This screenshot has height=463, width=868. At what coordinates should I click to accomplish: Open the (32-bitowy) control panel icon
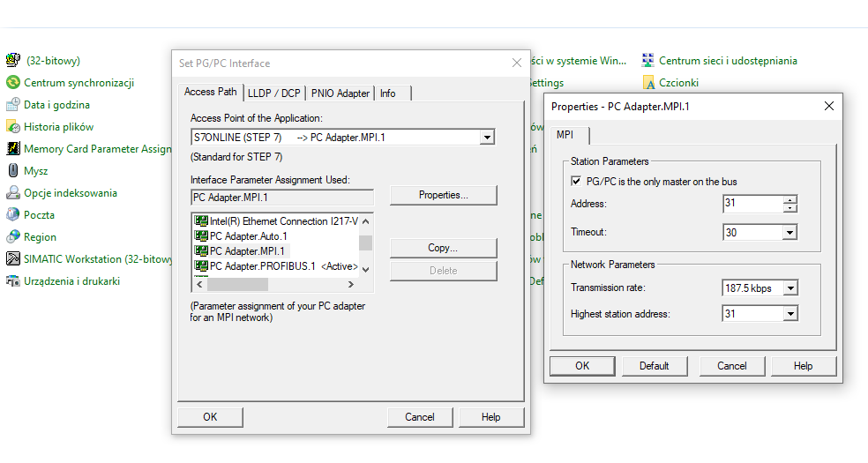(x=12, y=60)
